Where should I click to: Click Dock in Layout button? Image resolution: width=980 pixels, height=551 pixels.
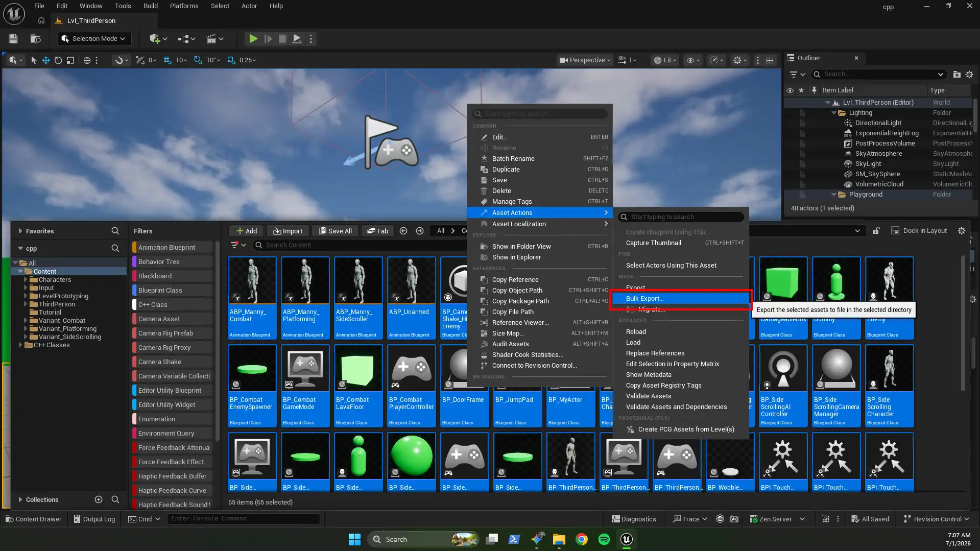coord(919,231)
